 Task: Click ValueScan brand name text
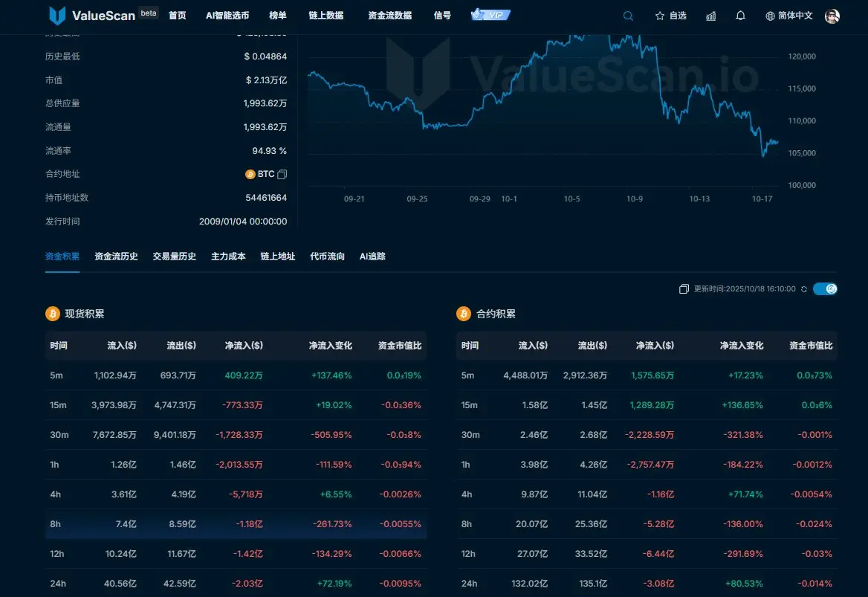(103, 16)
